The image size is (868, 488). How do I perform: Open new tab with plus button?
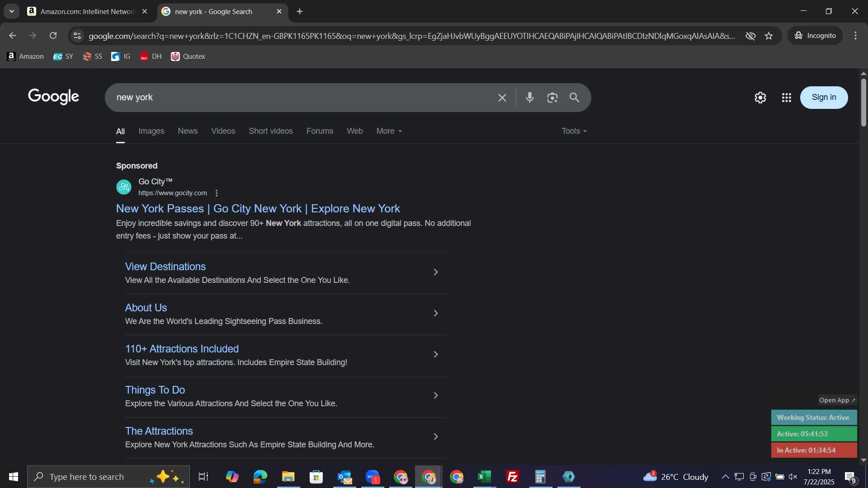[x=300, y=12]
